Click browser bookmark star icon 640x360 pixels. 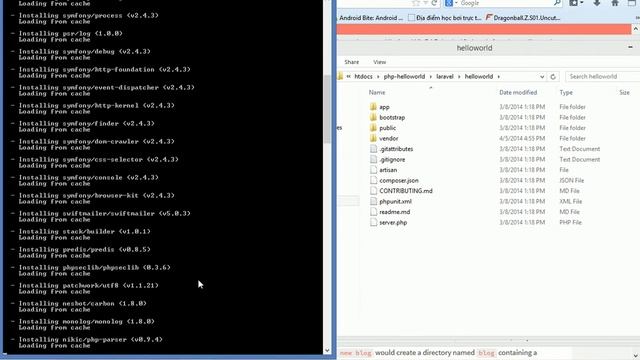pos(416,3)
